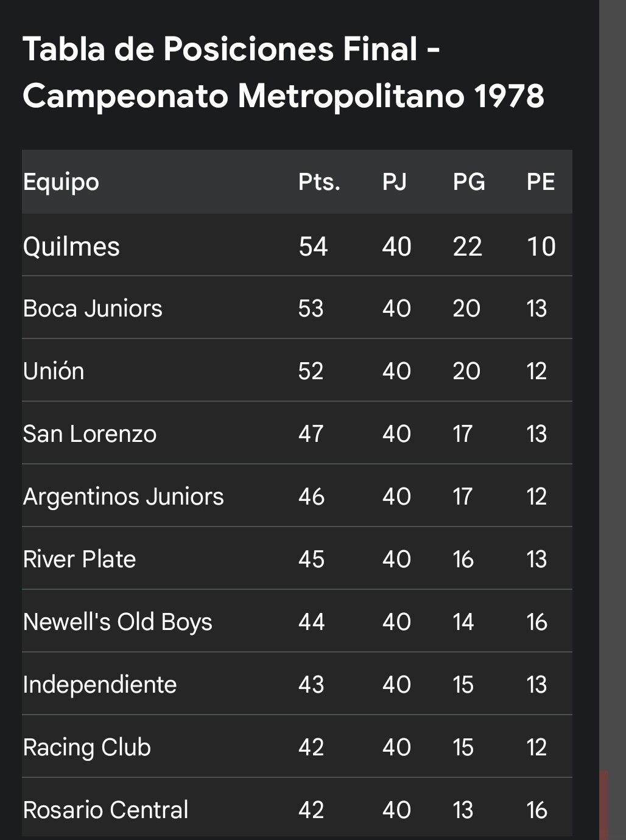The width and height of the screenshot is (626, 840).
Task: Select Boca Juniors points value 53
Action: (311, 308)
